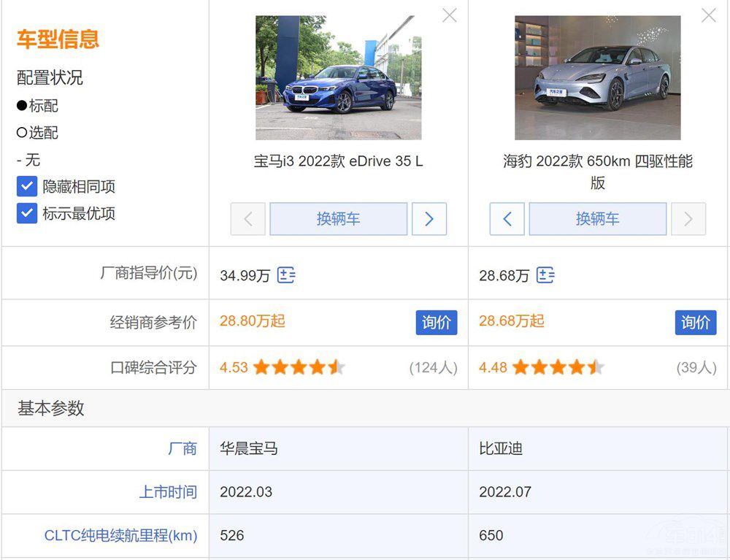This screenshot has width=730, height=560.
Task: Click the CLTC纯电续航里程 parameter link
Action: point(120,535)
